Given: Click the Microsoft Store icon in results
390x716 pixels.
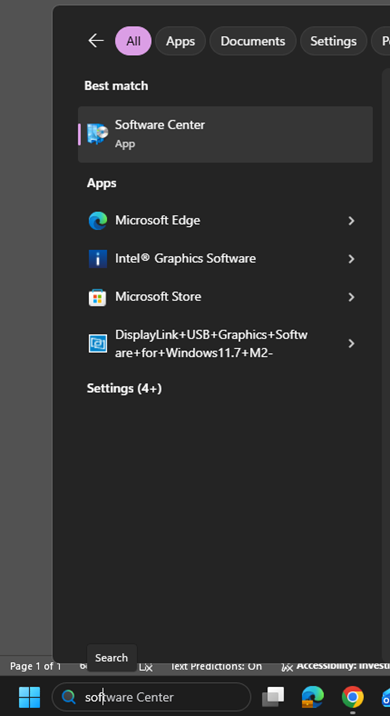Looking at the screenshot, I should click(98, 297).
